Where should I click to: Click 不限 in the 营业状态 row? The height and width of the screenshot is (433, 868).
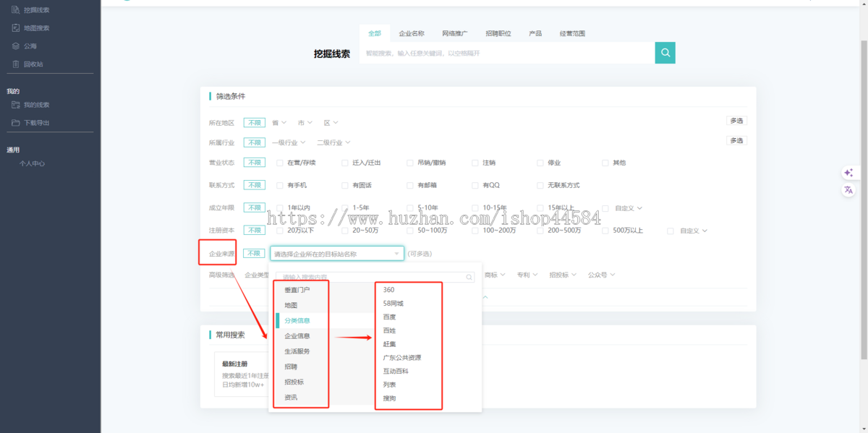point(254,163)
